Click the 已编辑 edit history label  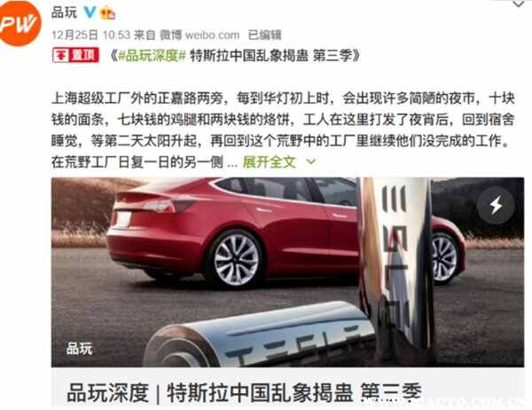click(x=264, y=35)
